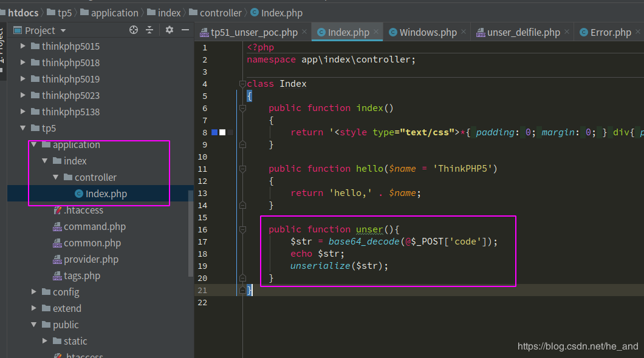The image size is (644, 358).
Task: Select Index.php in project tree
Action: coord(100,194)
